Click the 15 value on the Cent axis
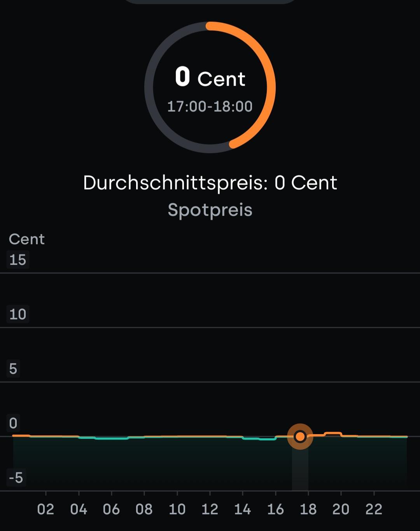 pos(17,260)
